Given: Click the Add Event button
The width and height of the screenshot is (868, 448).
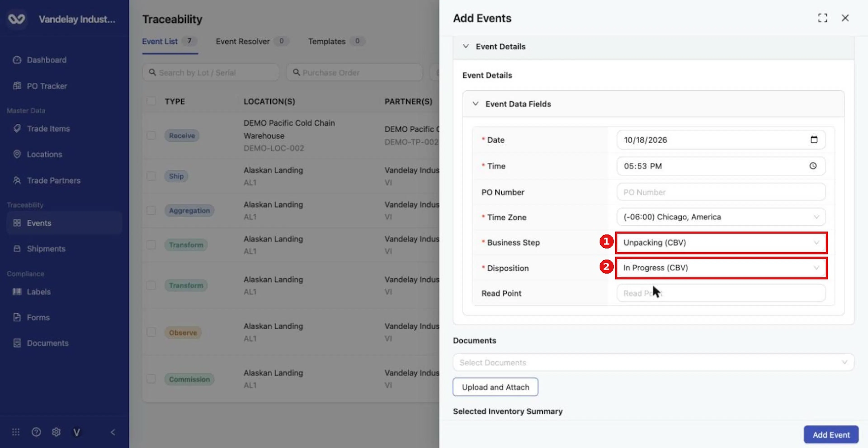Looking at the screenshot, I should pos(831,434).
